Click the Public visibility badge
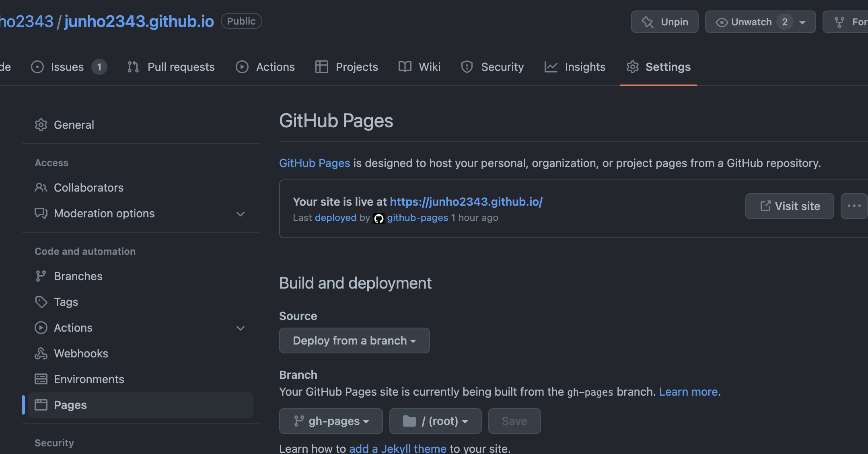868x454 pixels. 241,21
